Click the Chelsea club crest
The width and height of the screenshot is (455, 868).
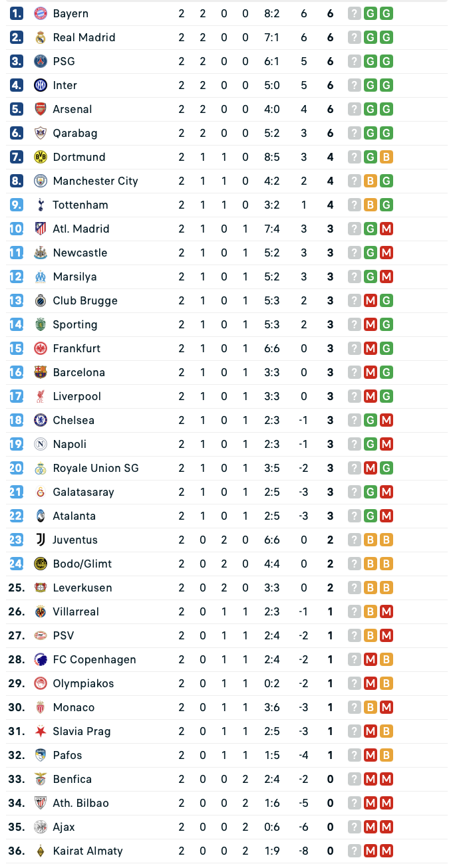(x=41, y=420)
